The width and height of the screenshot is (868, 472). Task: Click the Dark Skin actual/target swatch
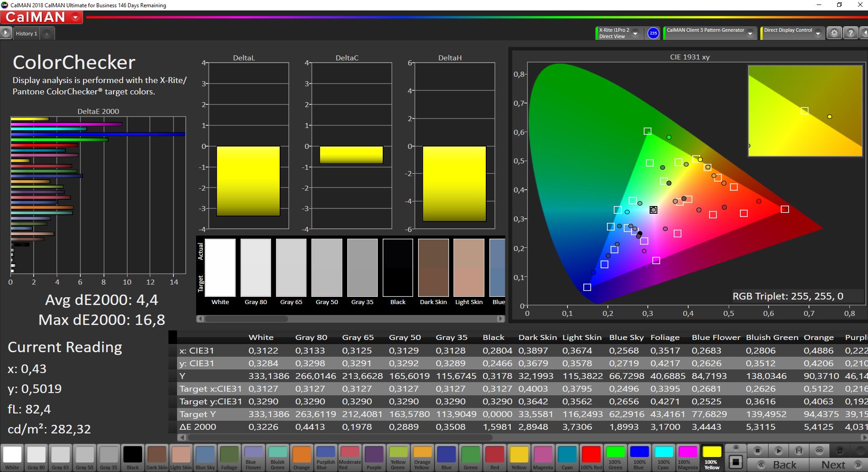[x=433, y=268]
